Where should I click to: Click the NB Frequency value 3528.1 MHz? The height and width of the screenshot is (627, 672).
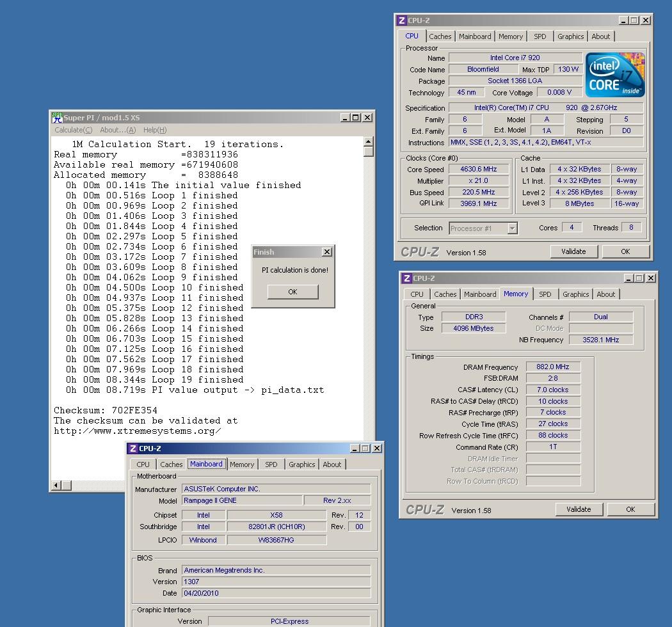(x=601, y=340)
